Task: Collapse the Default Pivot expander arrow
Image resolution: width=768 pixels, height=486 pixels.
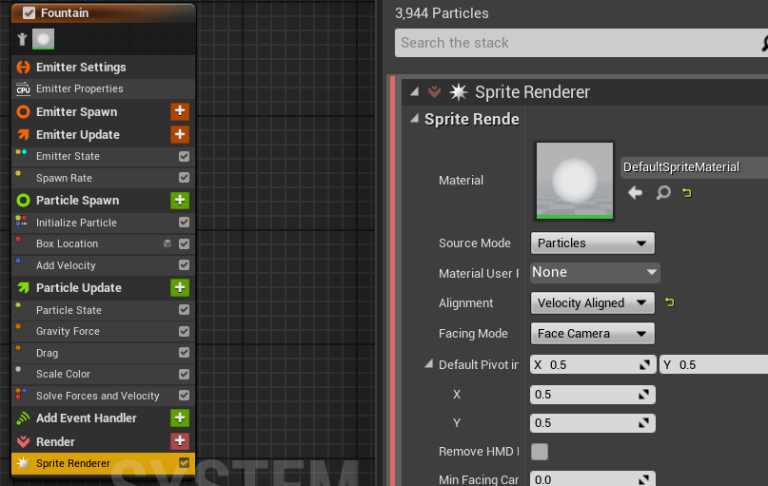Action: click(429, 364)
